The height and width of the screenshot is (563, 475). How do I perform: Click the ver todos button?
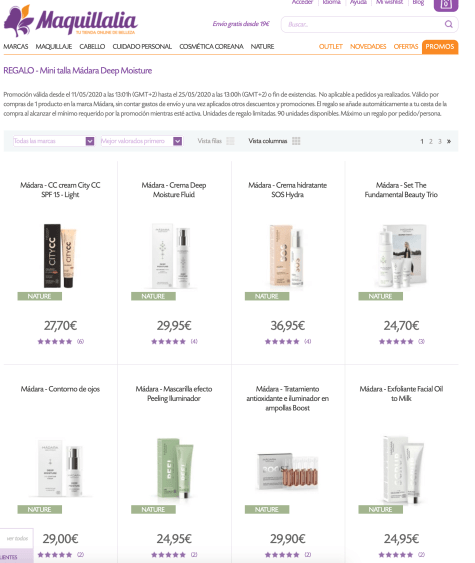(17, 538)
